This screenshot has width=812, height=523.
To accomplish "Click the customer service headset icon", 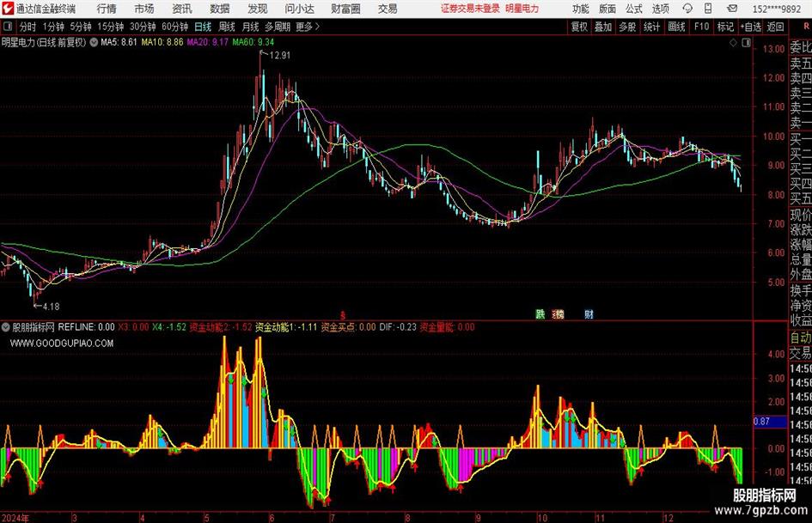I will click(x=687, y=9).
